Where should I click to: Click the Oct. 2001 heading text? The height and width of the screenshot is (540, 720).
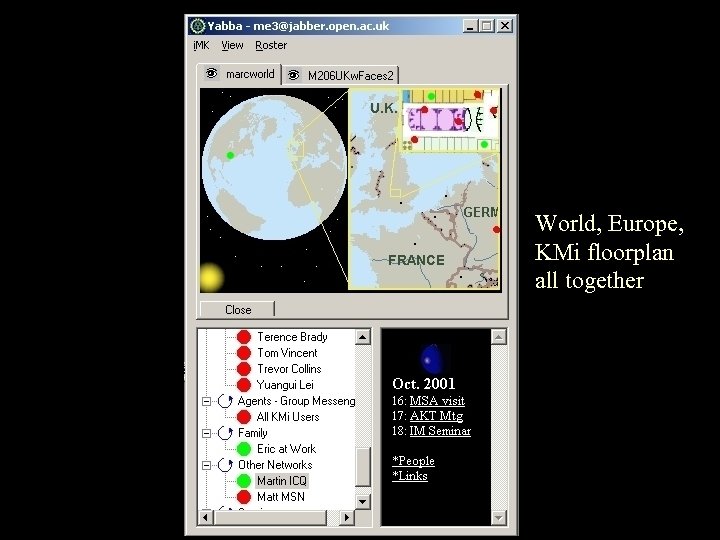(423, 384)
